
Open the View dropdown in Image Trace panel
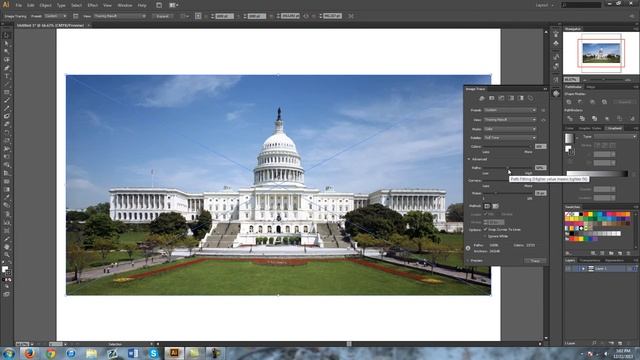tap(510, 120)
